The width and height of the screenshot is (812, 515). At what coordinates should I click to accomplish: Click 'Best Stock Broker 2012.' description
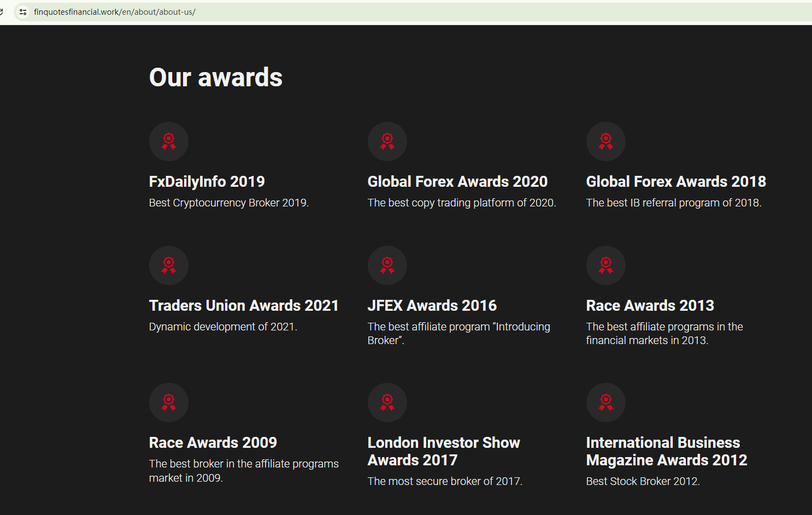(x=643, y=481)
